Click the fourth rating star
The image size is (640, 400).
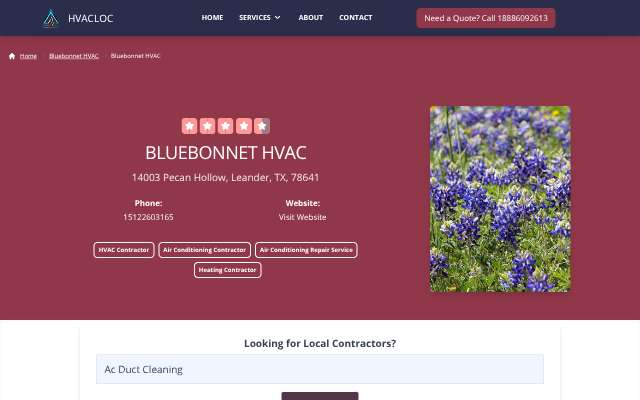[x=244, y=126]
